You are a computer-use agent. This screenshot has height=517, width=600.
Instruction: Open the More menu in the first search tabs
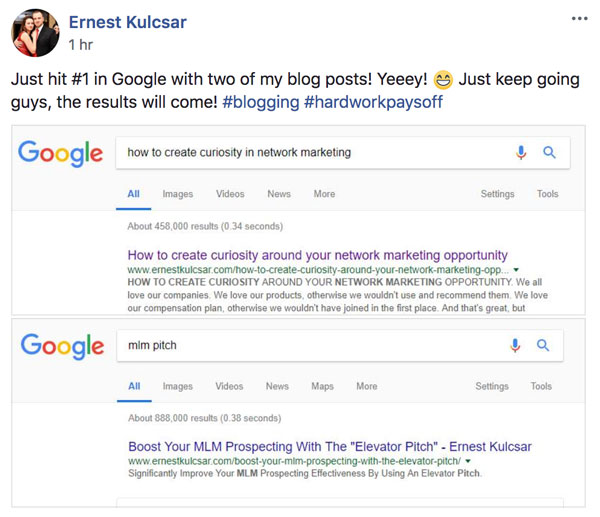pos(324,194)
